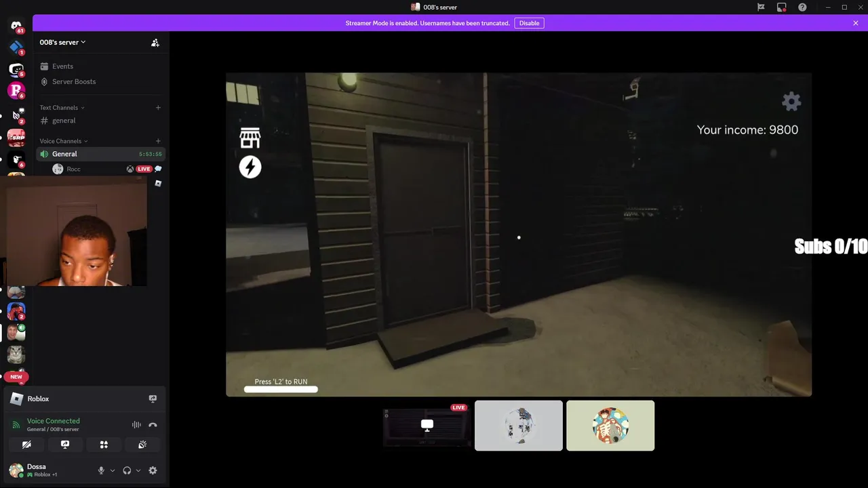
Task: Select the General voice channel
Action: [100, 154]
